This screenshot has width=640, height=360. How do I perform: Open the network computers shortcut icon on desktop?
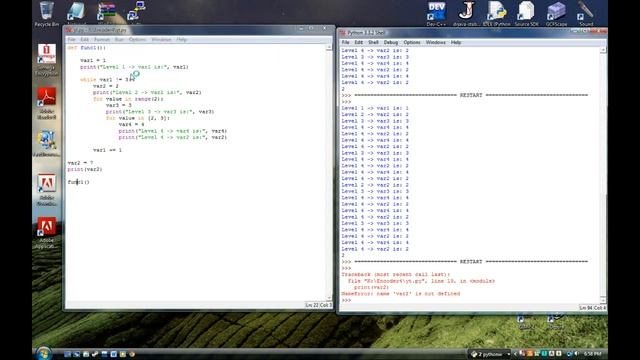(136, 11)
